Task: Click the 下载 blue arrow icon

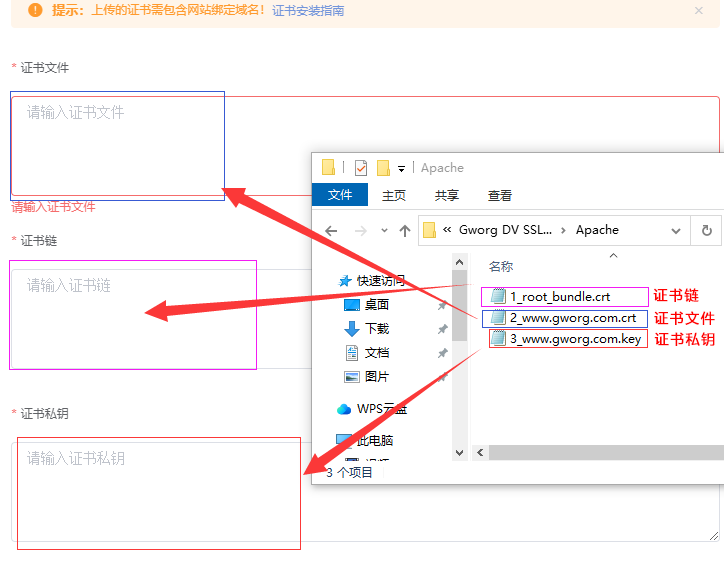Action: [x=352, y=329]
